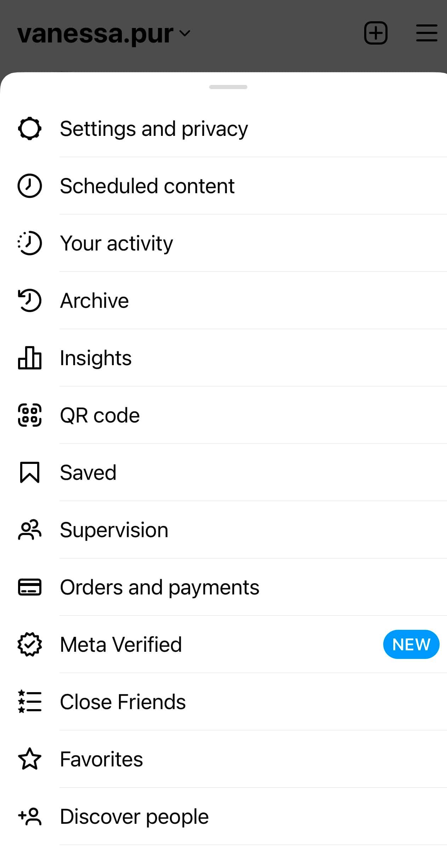
Task: Tap the Settings and privacy gear icon
Action: coord(30,128)
